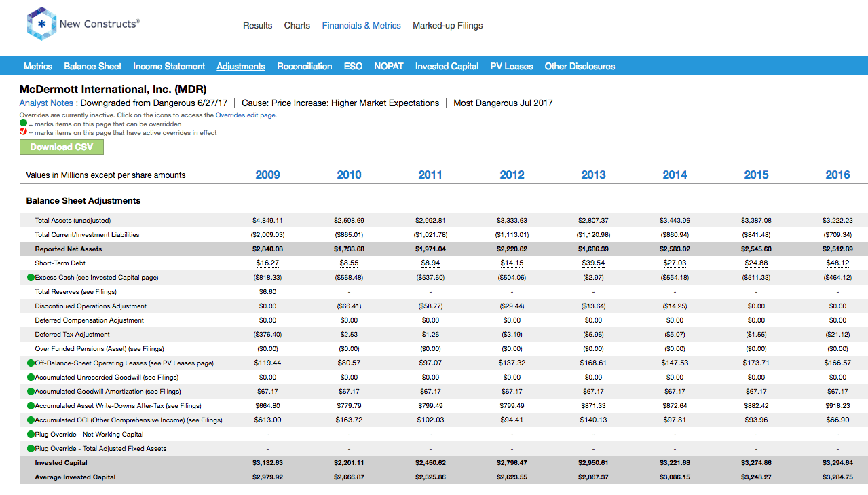Open Marked-up Filings page
Screen dimensions: 868x495
pos(448,26)
